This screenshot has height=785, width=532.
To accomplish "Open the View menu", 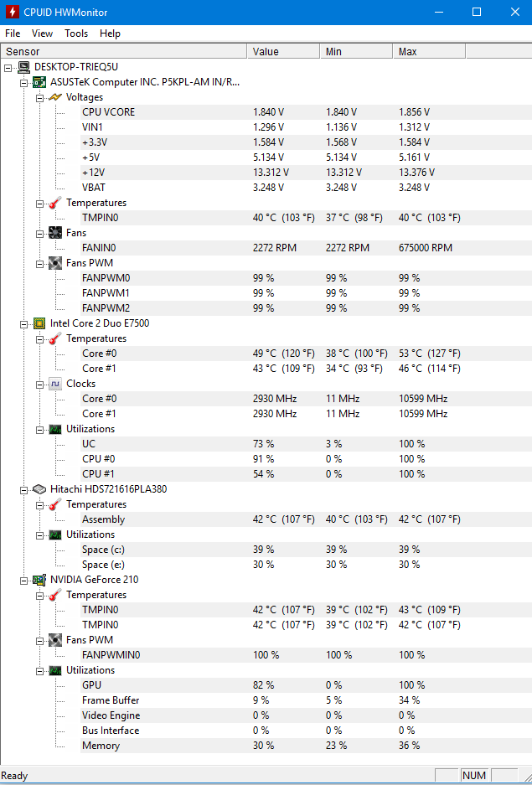I will pyautogui.click(x=42, y=34).
